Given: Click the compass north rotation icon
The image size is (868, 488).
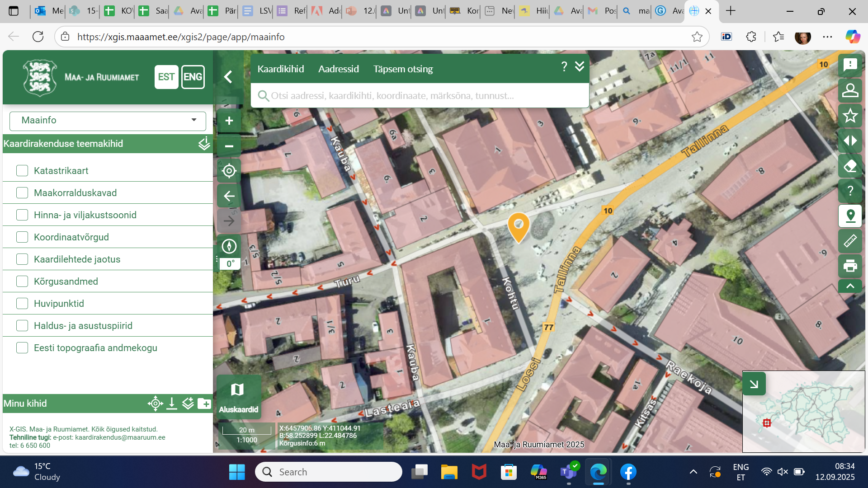Looking at the screenshot, I should (229, 246).
